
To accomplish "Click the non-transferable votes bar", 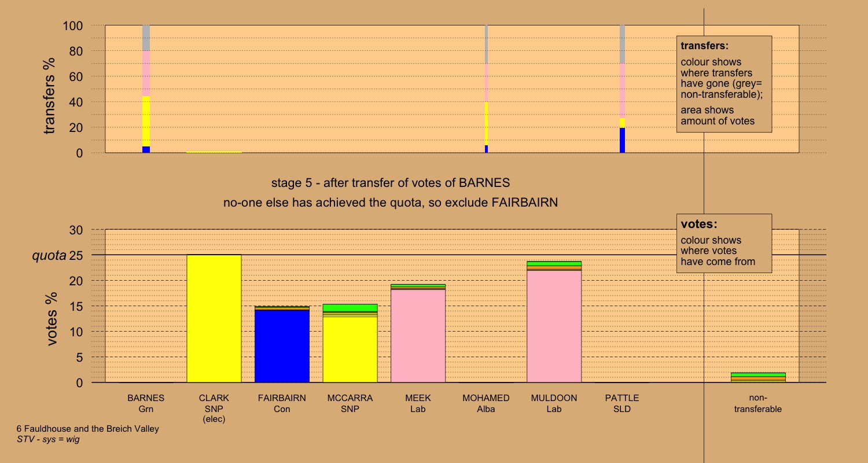I will click(758, 377).
